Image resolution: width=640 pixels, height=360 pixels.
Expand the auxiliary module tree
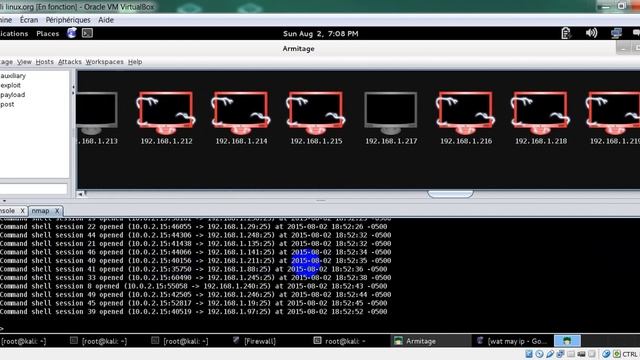pos(13,76)
